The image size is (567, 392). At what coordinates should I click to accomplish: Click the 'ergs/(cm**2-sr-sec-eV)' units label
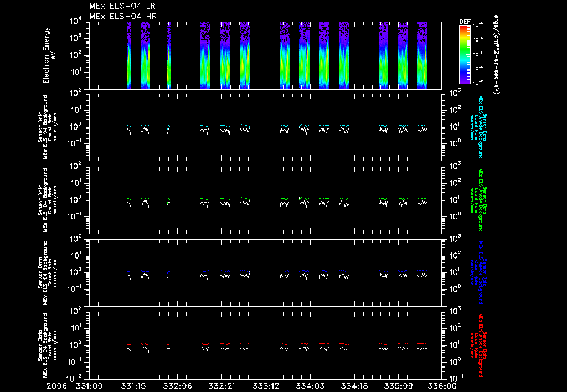click(496, 55)
